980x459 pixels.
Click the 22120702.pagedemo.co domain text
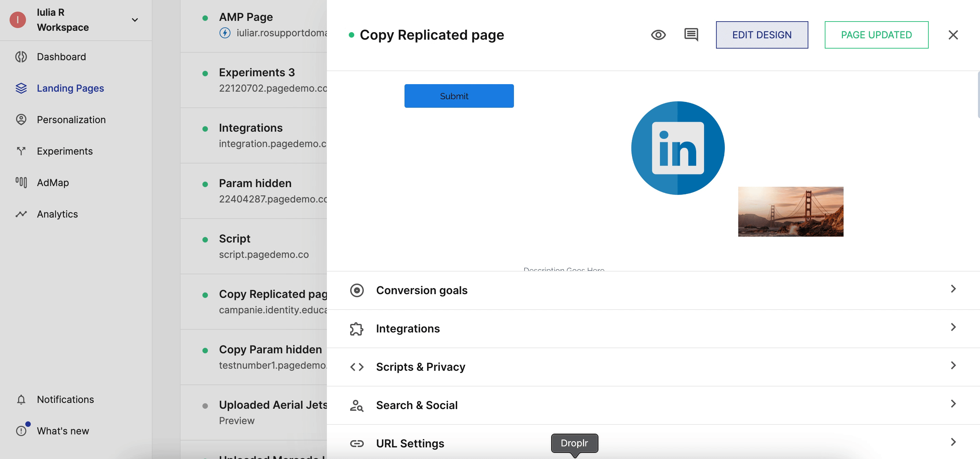click(273, 88)
